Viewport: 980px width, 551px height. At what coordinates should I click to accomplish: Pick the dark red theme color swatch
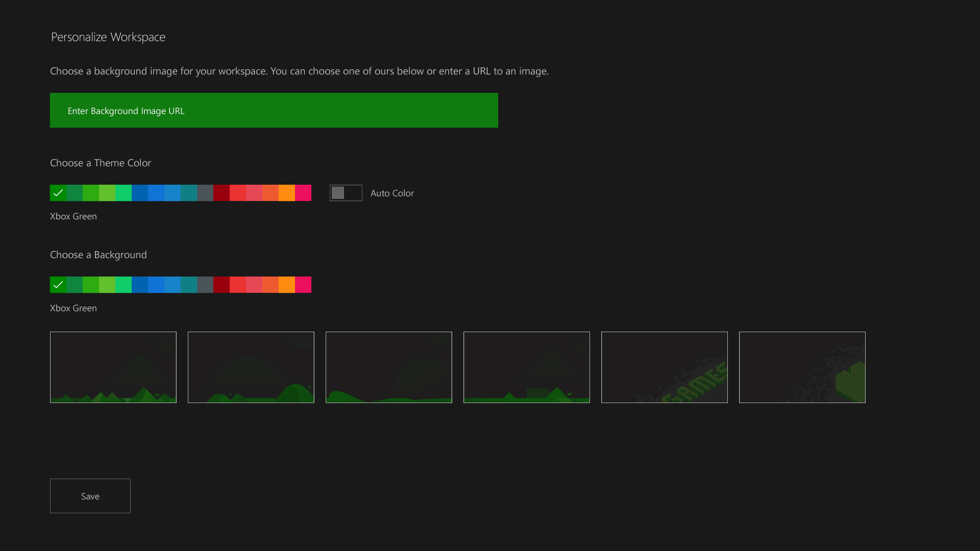tap(222, 193)
